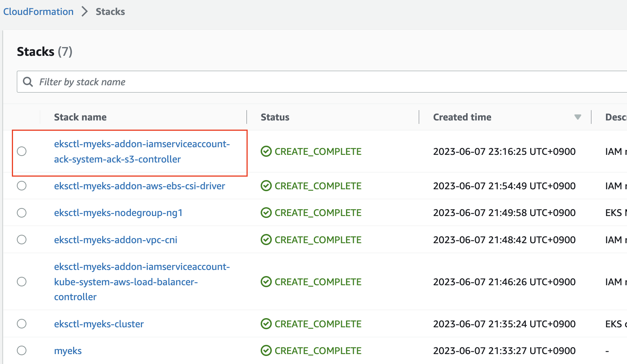627x364 pixels.
Task: Select radio for eksctl-myeks-addon-vpc-cni
Action: click(22, 240)
